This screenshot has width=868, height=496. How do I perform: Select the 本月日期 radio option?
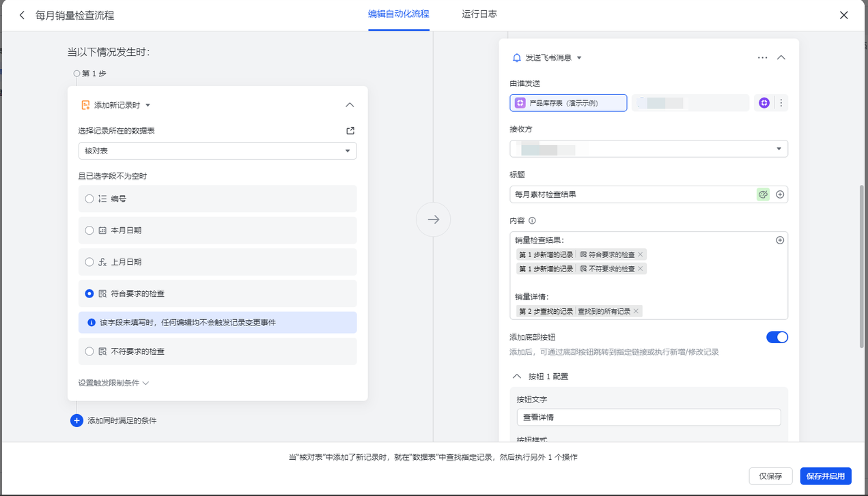(89, 231)
